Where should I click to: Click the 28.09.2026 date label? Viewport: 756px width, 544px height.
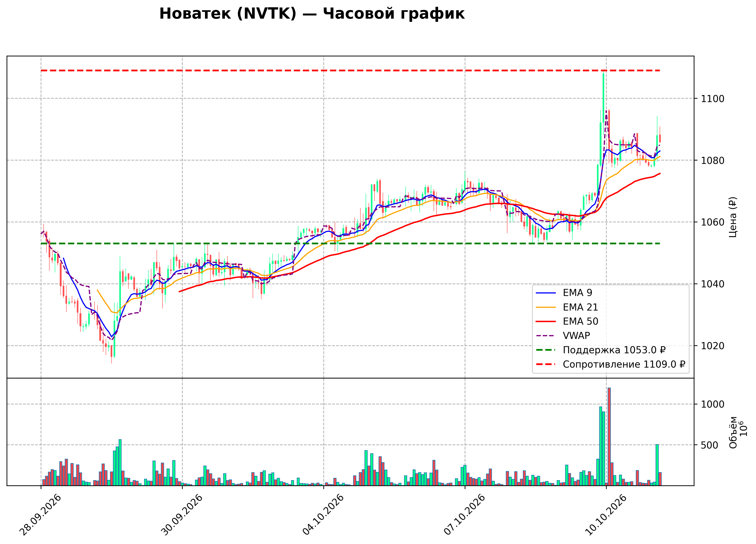tap(40, 515)
